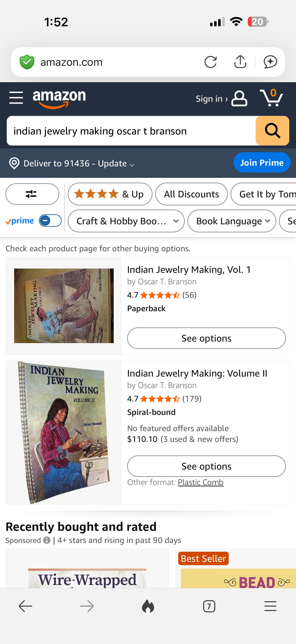The height and width of the screenshot is (644, 296).
Task: Click See options for Volume II
Action: (206, 466)
